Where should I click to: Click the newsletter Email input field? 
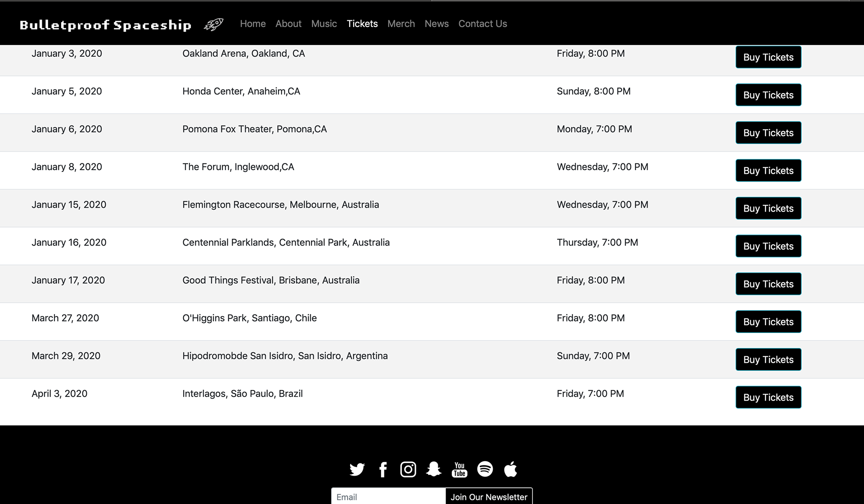click(x=388, y=496)
